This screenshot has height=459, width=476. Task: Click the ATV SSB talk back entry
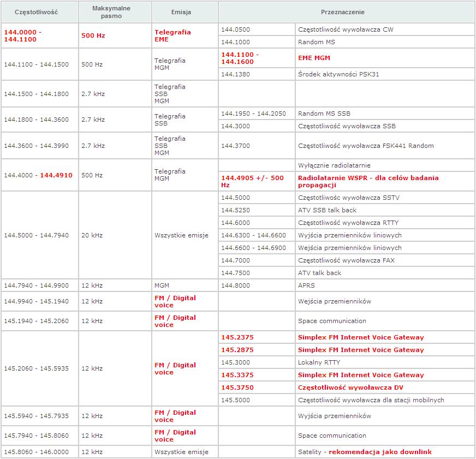(x=327, y=210)
